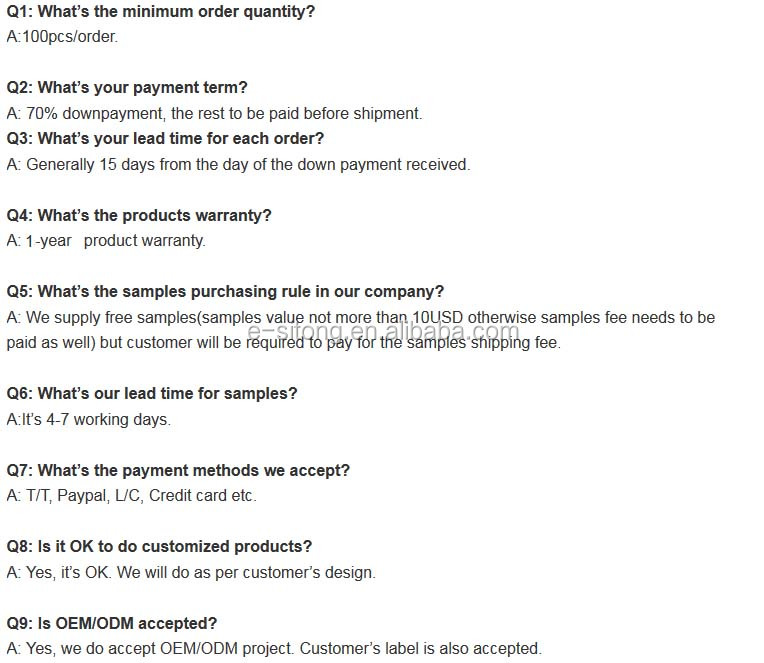Select the 1-year product warranty answer
Image resolution: width=764 pixels, height=663 pixels.
click(106, 241)
